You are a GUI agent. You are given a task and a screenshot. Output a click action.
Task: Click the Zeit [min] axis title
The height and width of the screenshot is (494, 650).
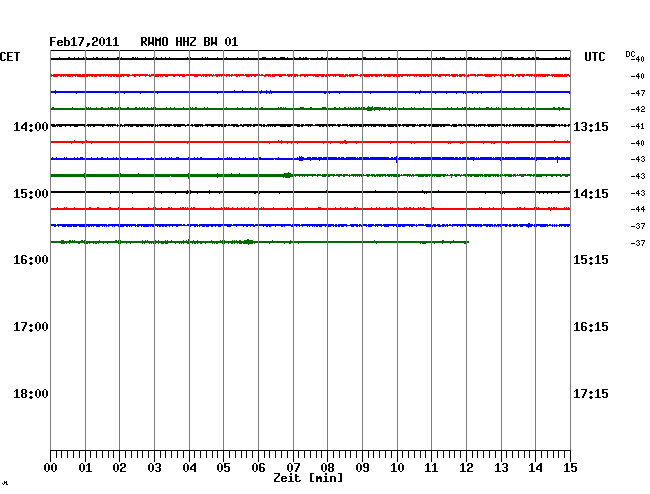click(x=308, y=478)
